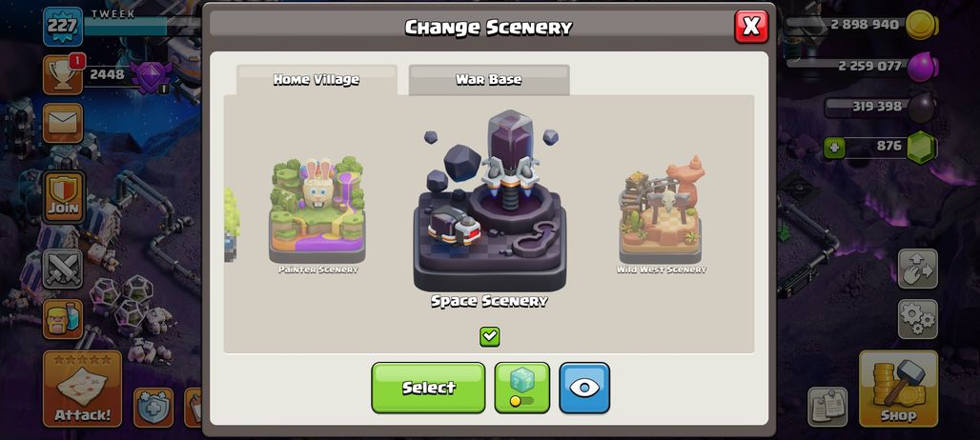Switch to the War Base tab
Screen dimensions: 980x440
point(489,80)
